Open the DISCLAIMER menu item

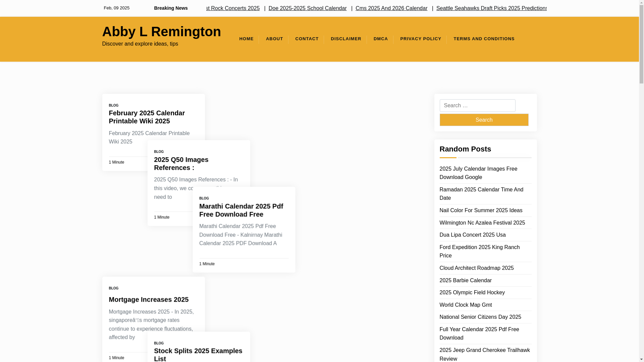[346, 39]
